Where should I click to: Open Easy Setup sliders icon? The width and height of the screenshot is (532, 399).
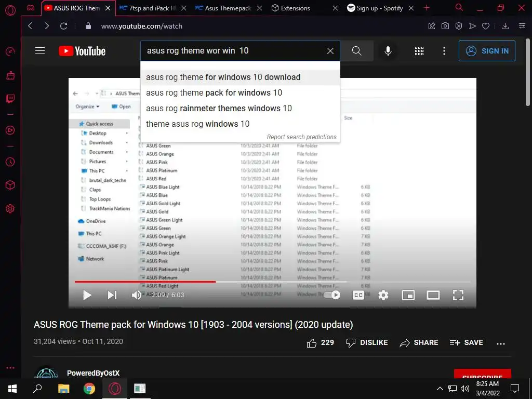pos(522,26)
